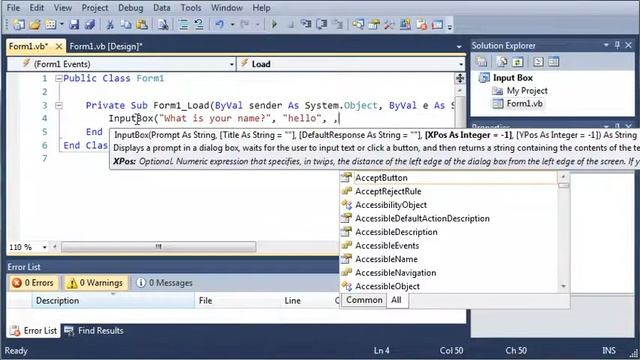Switch to the Error List bottom tab
The image size is (640, 360).
33,331
